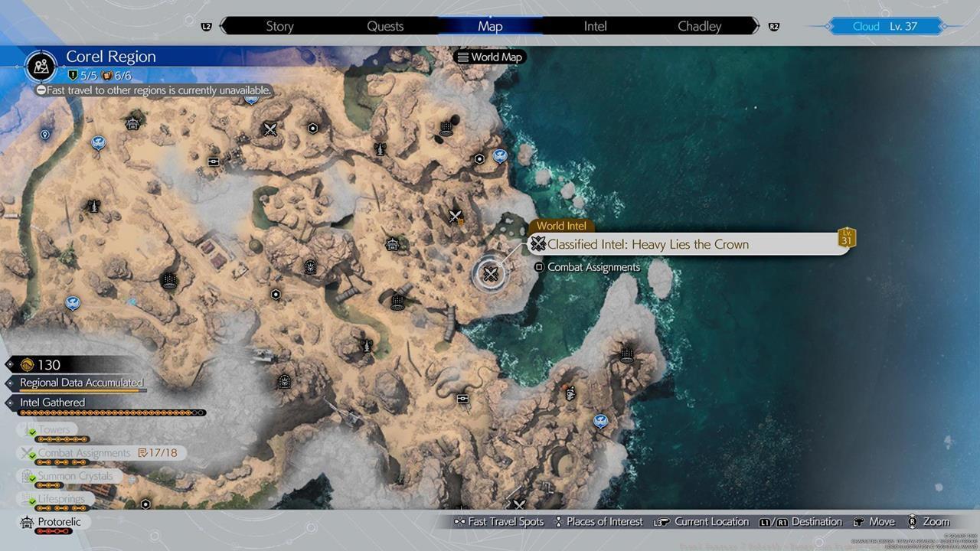The image size is (980, 551).
Task: Select the Summon Crystal cactus icon mid-map
Action: point(311,266)
